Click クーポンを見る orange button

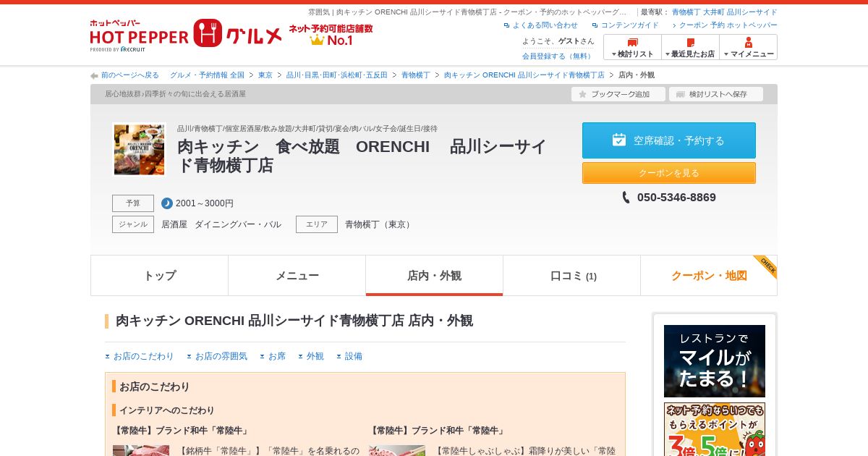[x=669, y=173]
